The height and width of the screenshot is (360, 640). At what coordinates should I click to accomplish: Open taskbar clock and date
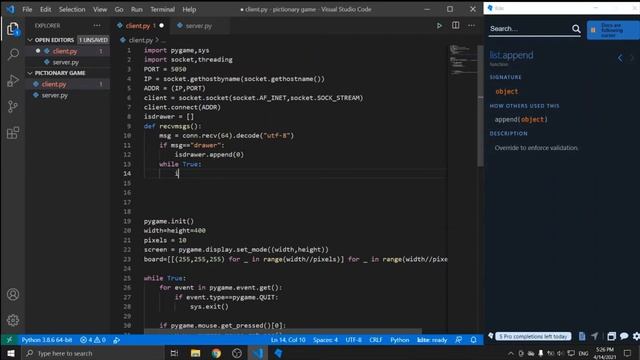click(x=605, y=353)
